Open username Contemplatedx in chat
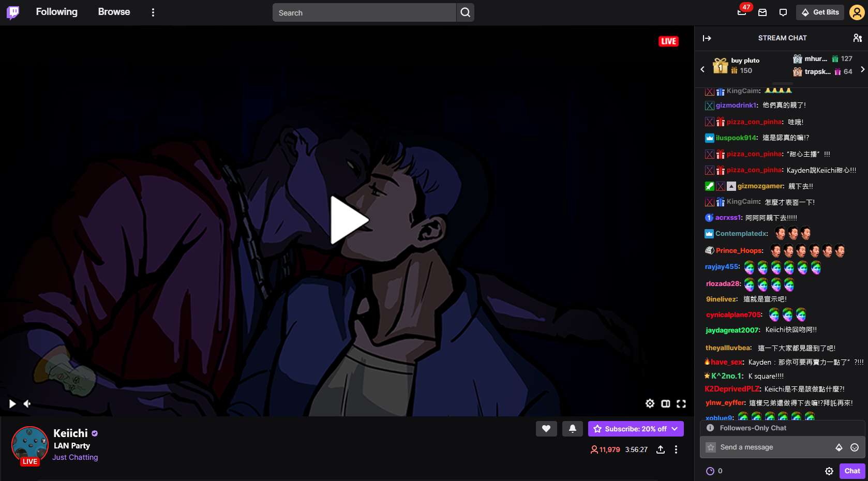This screenshot has height=481, width=868. point(742,234)
